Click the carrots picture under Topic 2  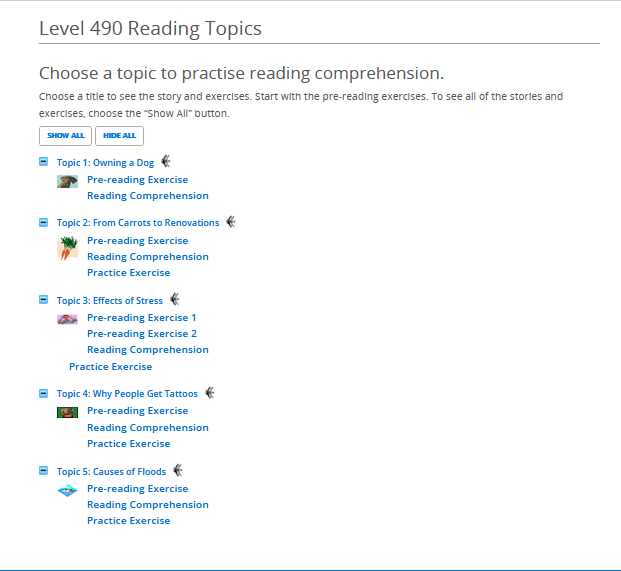coord(67,248)
